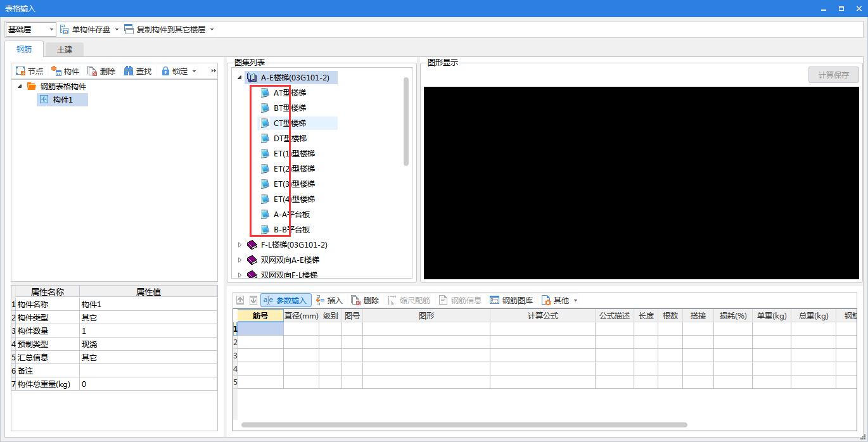Click the 锁定 lock icon
The image size is (868, 442).
(x=165, y=71)
